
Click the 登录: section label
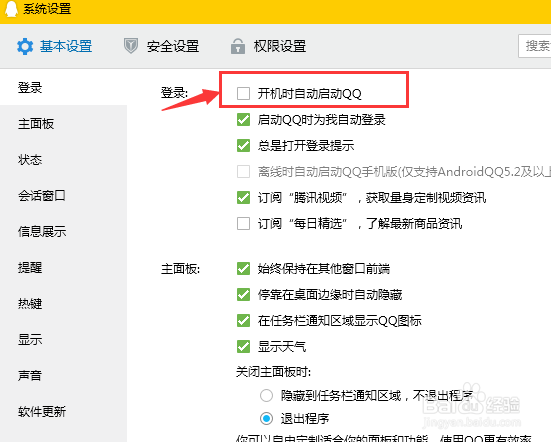(x=174, y=93)
